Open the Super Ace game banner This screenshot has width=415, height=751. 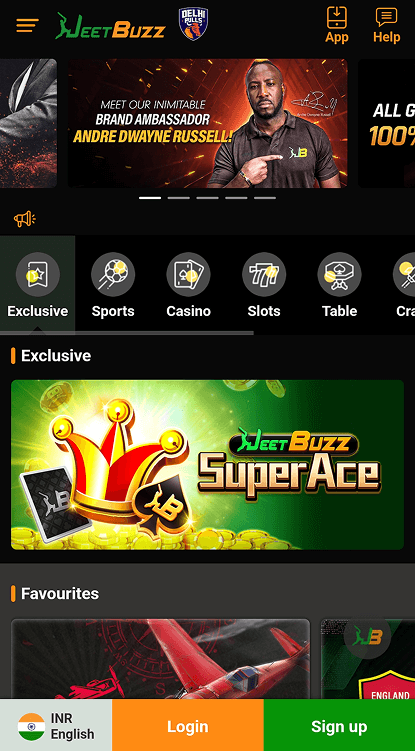tap(208, 465)
